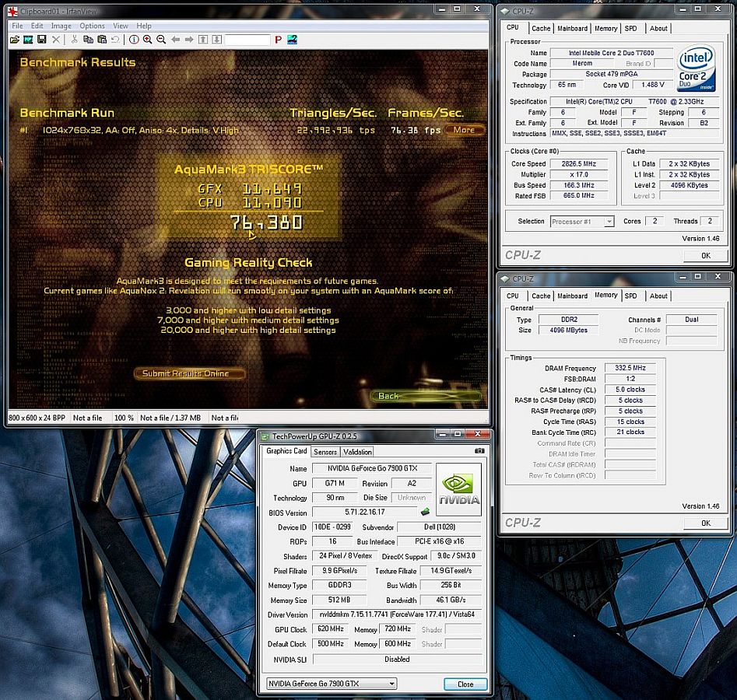Screen dimensions: 737x700
Task: Select the Graphics Card tab in GPU-Z
Action: pos(286,451)
